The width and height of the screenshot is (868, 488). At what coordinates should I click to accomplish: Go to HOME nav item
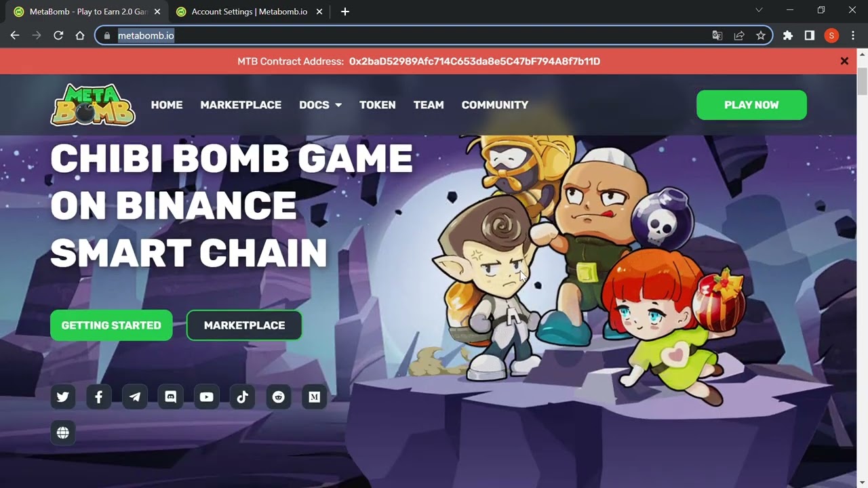(x=167, y=105)
